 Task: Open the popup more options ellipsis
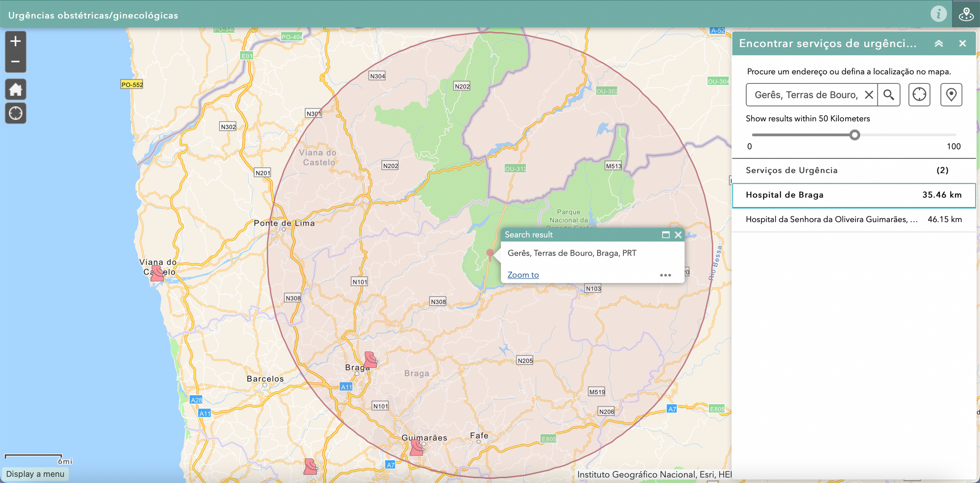coord(665,275)
